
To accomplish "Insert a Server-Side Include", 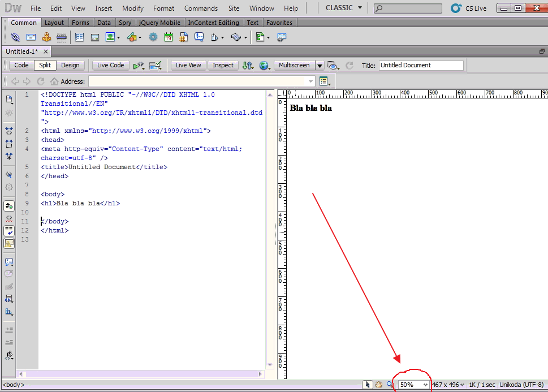I will coord(183,37).
